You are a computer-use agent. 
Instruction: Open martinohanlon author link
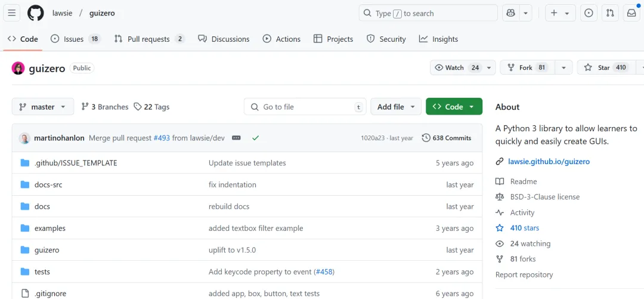60,138
